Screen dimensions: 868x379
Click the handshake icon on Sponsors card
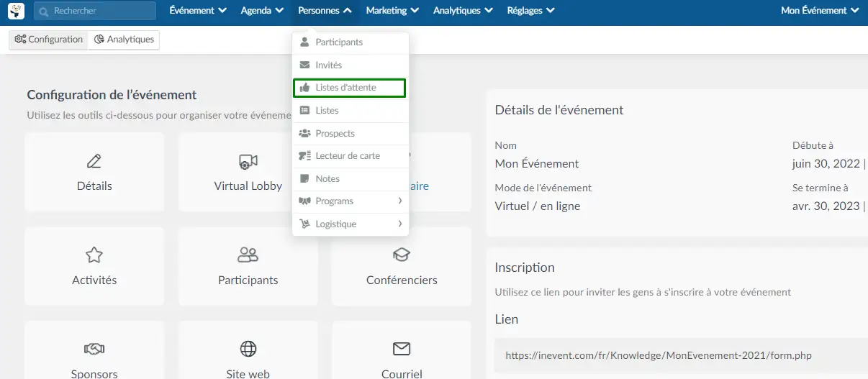click(94, 349)
